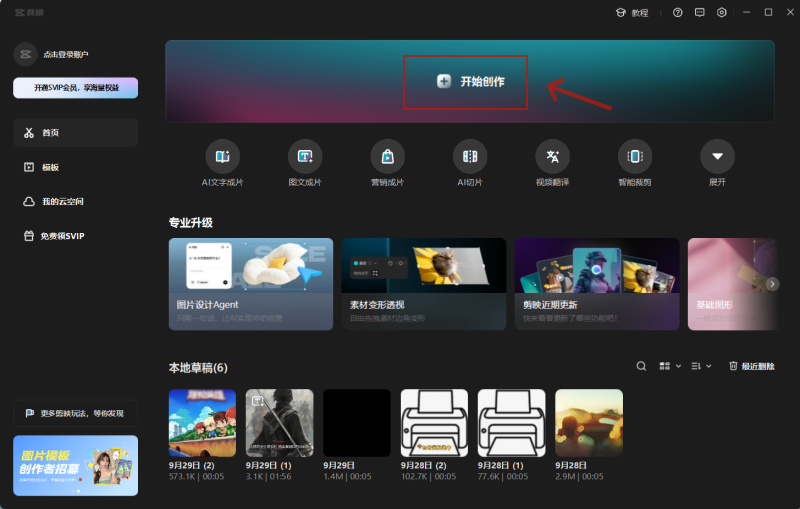Click the account avatar icon
Image resolution: width=800 pixels, height=509 pixels.
(26, 54)
